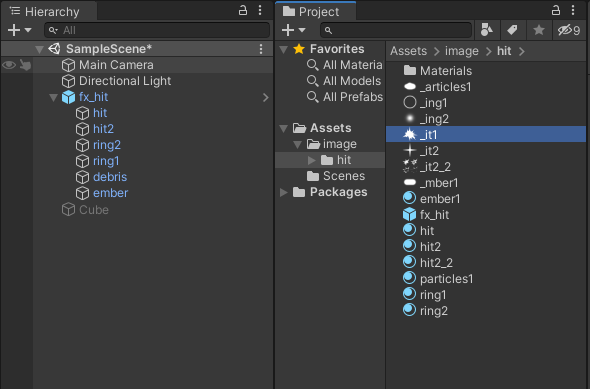Screen dimensions: 590x389
Task: Select the debris child object
Action: (x=110, y=177)
